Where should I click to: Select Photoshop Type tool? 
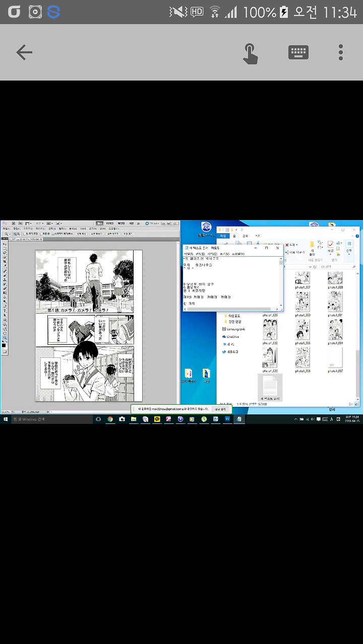[x=5, y=311]
